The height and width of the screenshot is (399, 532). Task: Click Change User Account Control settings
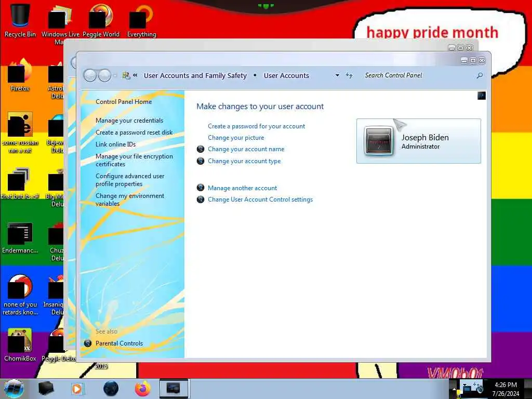pyautogui.click(x=260, y=199)
